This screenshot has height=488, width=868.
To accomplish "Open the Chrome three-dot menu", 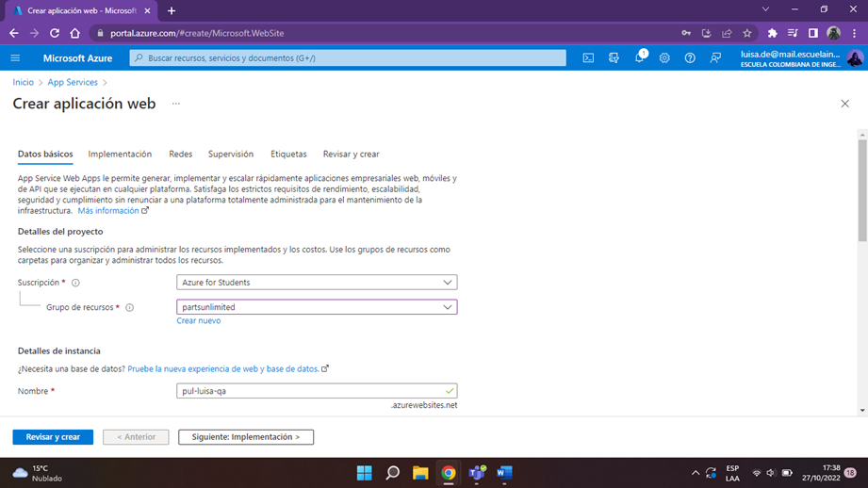I will click(x=855, y=33).
